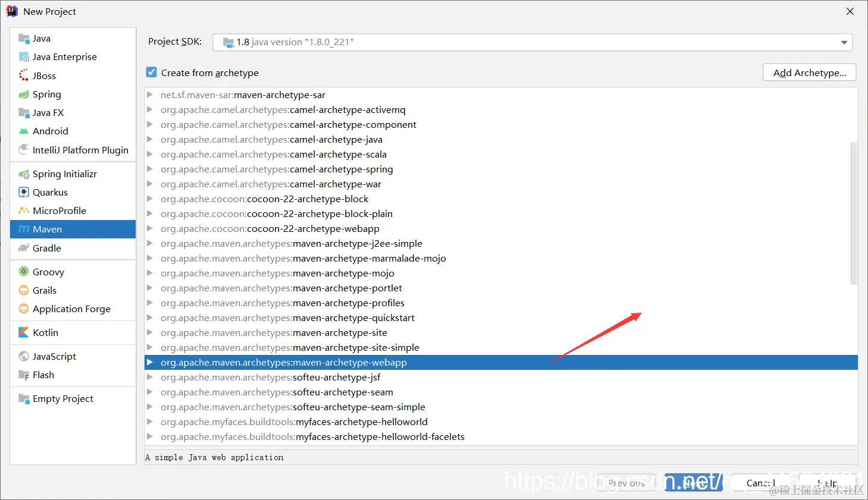
Task: Select the Groovy icon
Action: [24, 272]
